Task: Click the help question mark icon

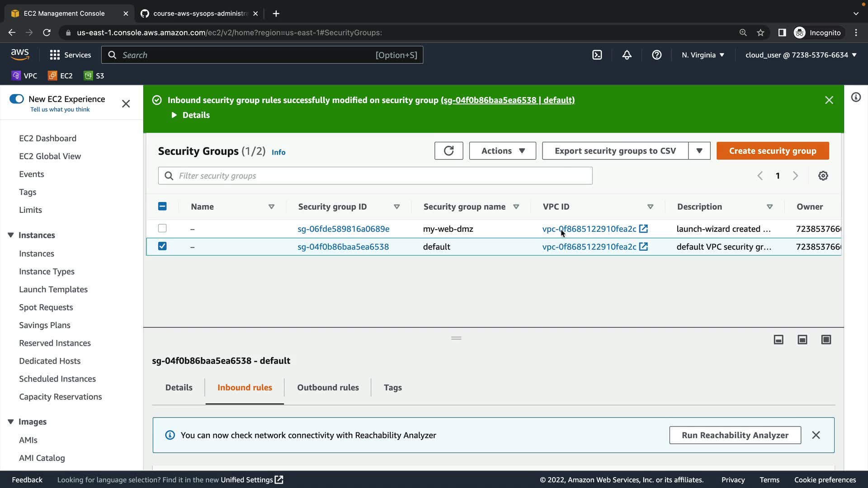Action: (x=657, y=55)
